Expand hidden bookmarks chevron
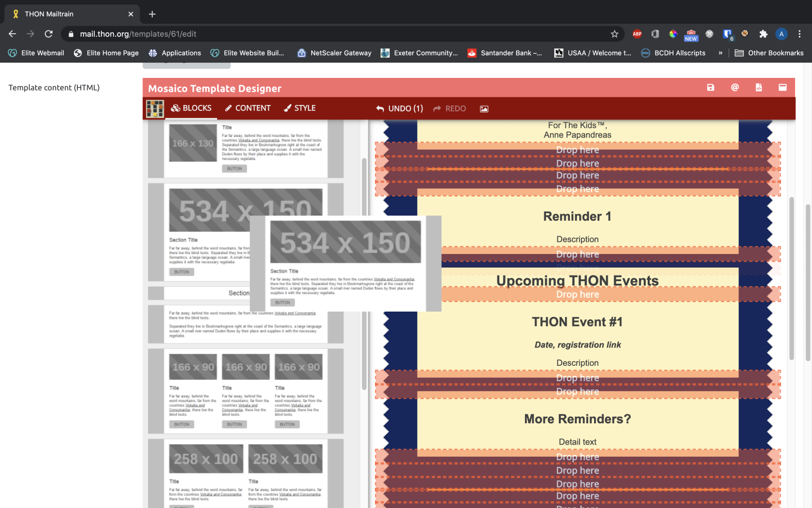Viewport: 812px width, 508px height. 720,53
